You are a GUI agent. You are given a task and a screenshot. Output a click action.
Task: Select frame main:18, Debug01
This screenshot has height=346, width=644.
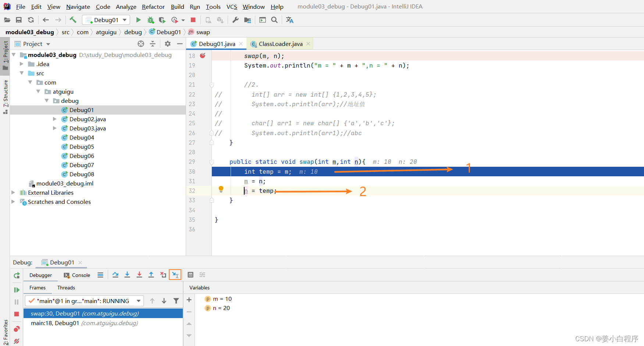tap(84, 323)
